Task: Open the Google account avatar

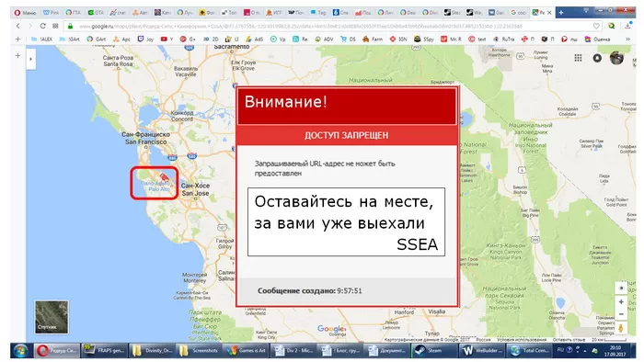Action: (x=616, y=58)
